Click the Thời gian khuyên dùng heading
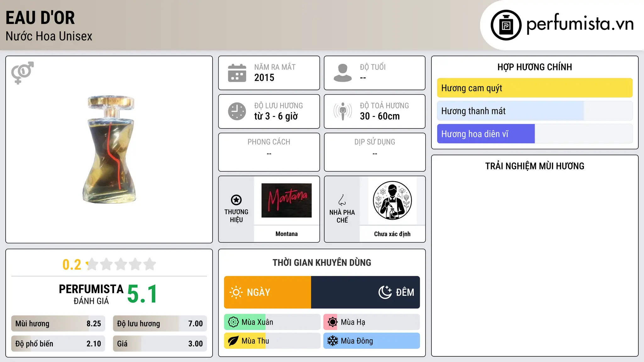Viewport: 644px width, 362px height. coord(322,263)
